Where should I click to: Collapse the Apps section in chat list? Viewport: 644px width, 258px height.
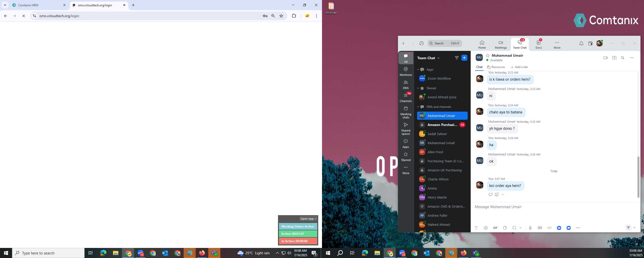click(x=418, y=70)
